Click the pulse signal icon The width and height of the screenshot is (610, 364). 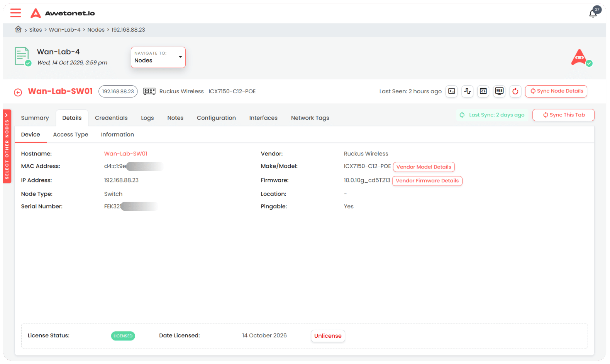tap(468, 91)
